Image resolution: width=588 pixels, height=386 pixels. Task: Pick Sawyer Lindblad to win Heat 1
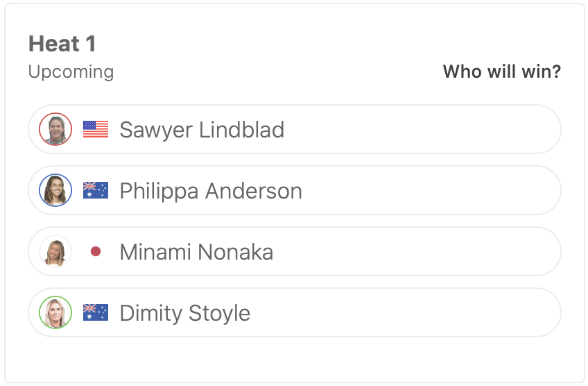(x=416, y=129)
